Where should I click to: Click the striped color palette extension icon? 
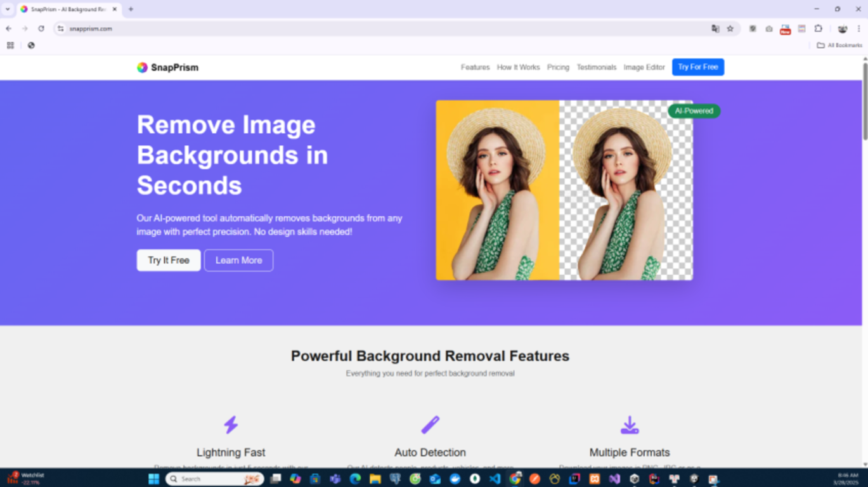pyautogui.click(x=802, y=29)
